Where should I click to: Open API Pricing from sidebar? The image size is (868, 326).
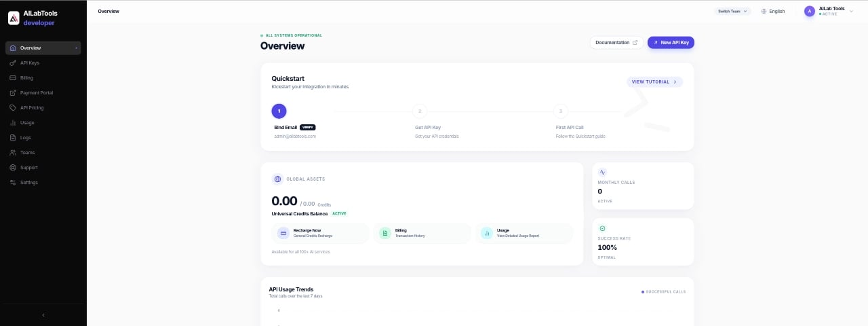[x=43, y=107]
